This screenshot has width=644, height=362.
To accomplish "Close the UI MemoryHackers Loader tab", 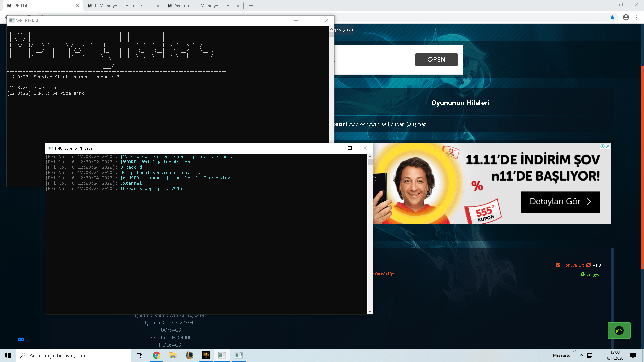I will (x=158, y=6).
